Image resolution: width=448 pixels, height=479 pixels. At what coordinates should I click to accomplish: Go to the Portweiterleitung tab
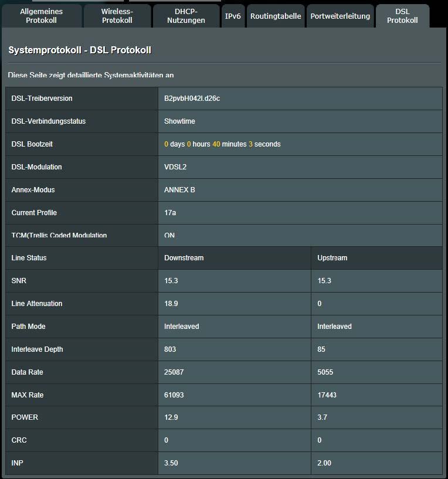coord(340,16)
